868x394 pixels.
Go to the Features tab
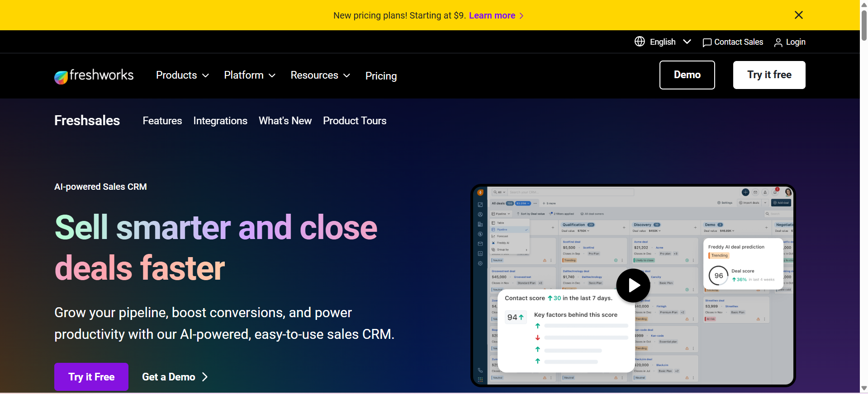coord(162,121)
